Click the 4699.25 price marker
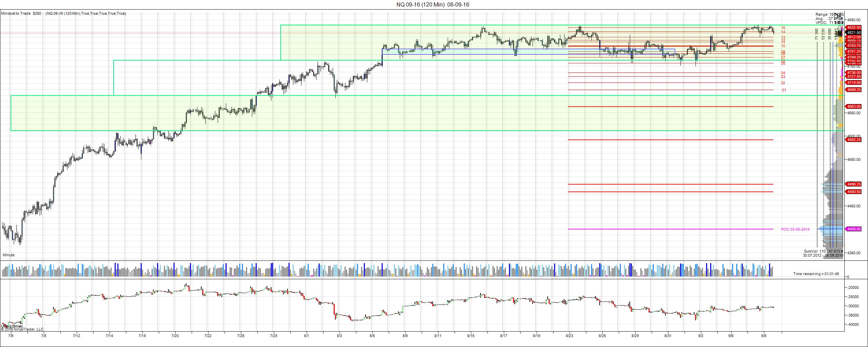Image resolution: width=868 pixels, height=347 pixels. click(853, 90)
